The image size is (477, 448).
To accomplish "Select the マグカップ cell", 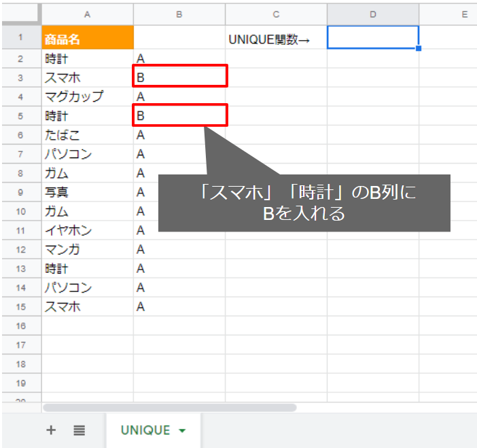I will (x=88, y=96).
